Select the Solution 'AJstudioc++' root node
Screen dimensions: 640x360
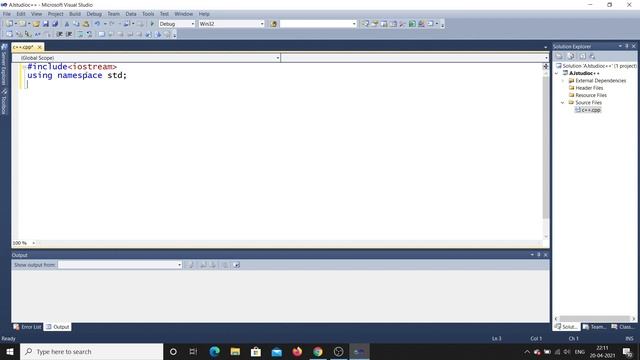[x=597, y=66]
